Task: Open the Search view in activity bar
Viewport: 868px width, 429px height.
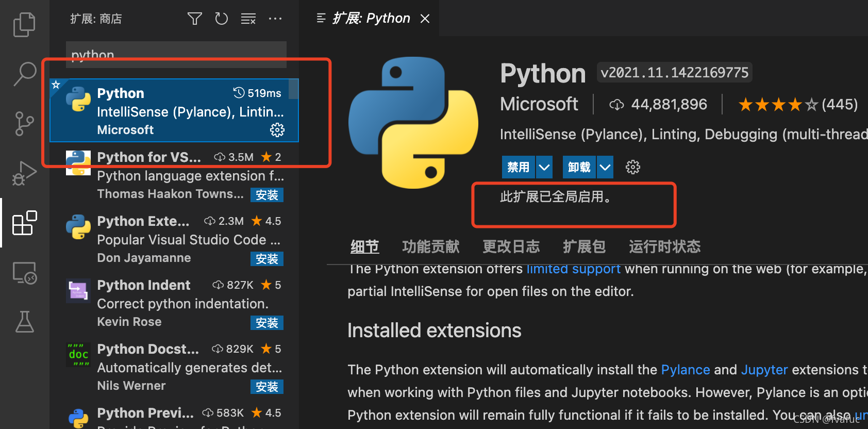Action: (24, 74)
